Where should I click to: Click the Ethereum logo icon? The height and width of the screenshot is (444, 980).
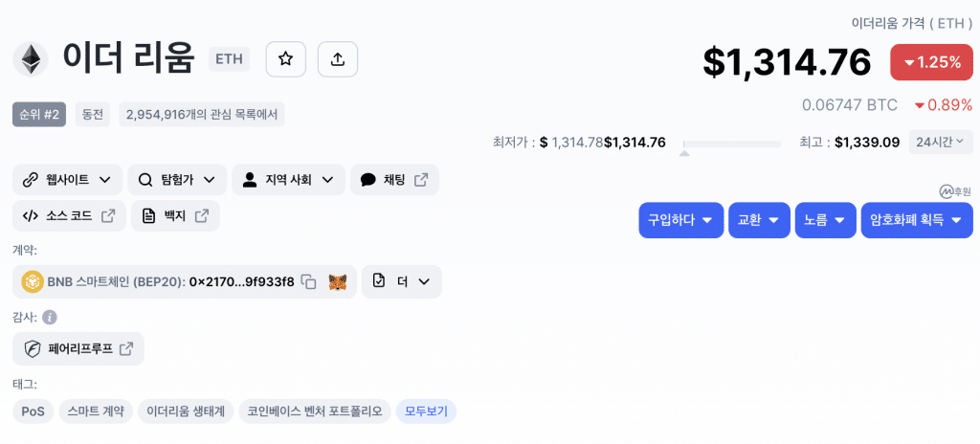(31, 58)
